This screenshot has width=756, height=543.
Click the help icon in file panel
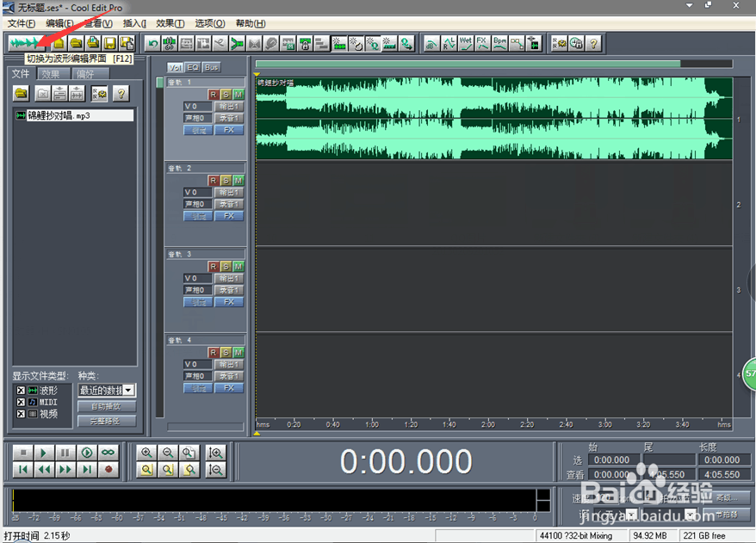[121, 94]
